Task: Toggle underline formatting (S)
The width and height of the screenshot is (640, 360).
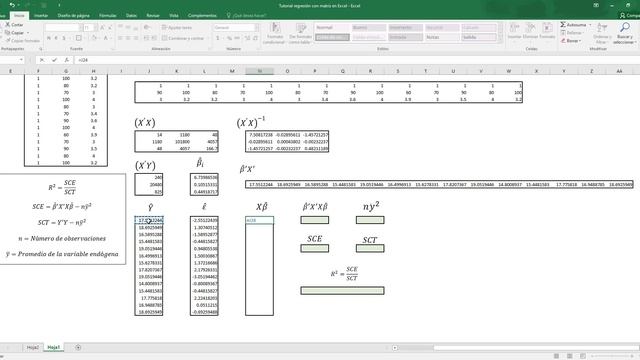Action: (64, 38)
